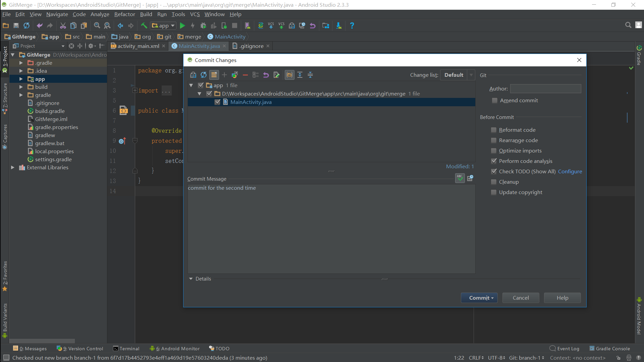Open the Refactor menu

click(x=124, y=14)
